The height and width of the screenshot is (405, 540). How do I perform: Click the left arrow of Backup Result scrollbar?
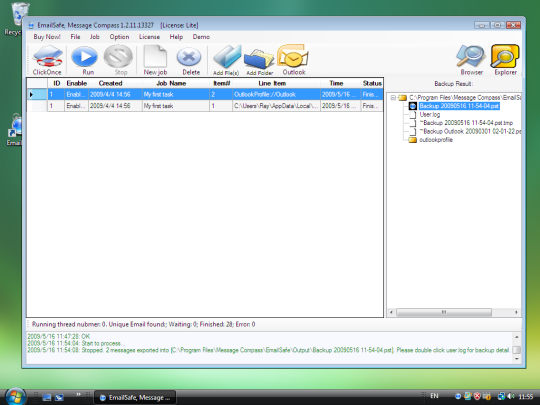point(391,312)
